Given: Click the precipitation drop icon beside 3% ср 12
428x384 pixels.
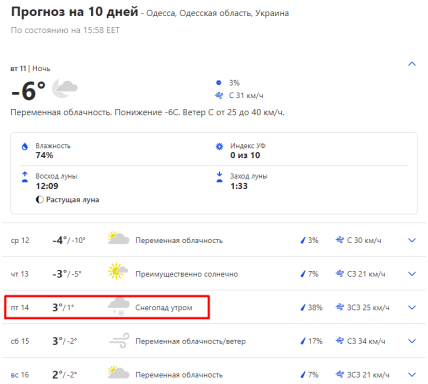Looking at the screenshot, I should click(x=303, y=240).
